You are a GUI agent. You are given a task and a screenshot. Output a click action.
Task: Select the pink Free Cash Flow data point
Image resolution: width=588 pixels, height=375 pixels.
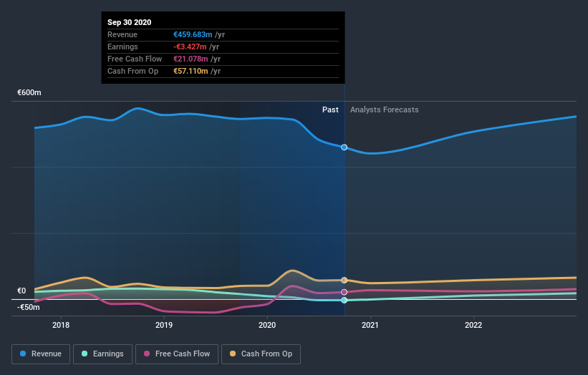tap(344, 292)
